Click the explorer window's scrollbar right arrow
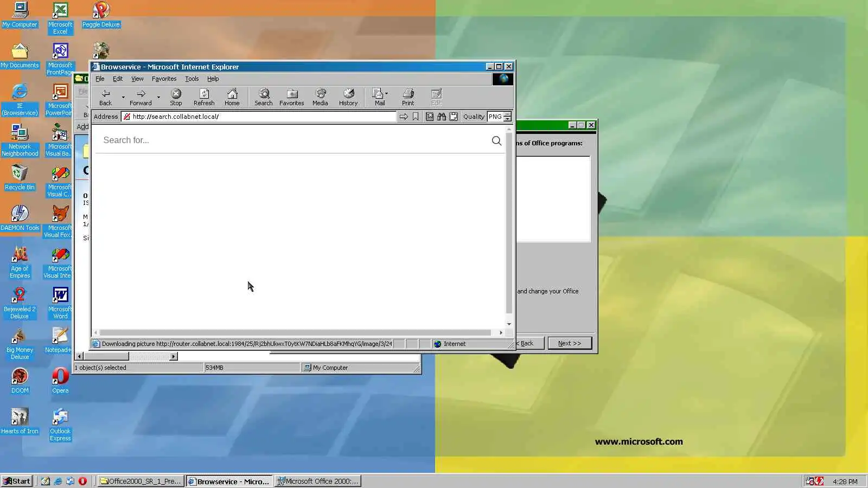The image size is (868, 488). click(x=174, y=356)
